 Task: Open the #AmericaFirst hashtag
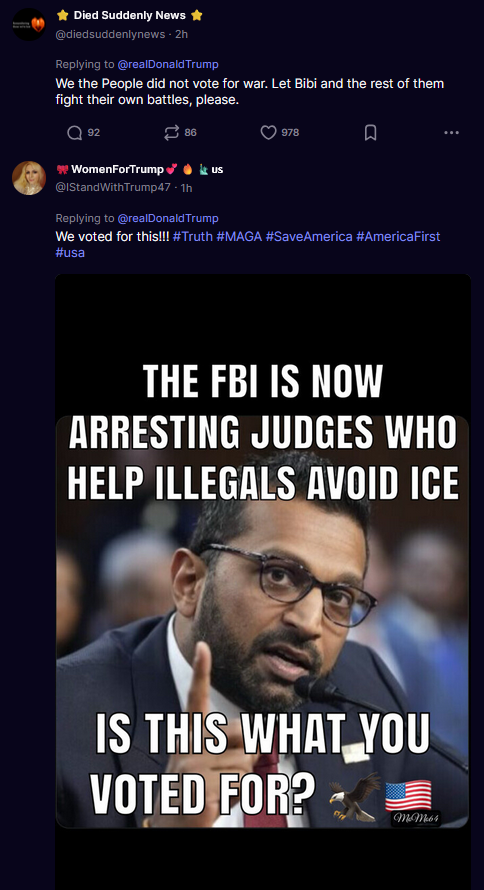[x=398, y=236]
